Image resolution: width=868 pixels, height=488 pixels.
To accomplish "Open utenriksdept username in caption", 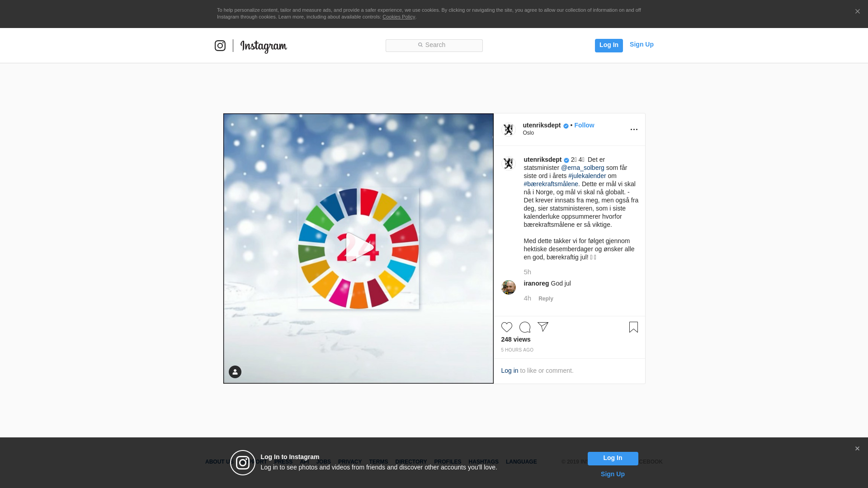I will [542, 160].
